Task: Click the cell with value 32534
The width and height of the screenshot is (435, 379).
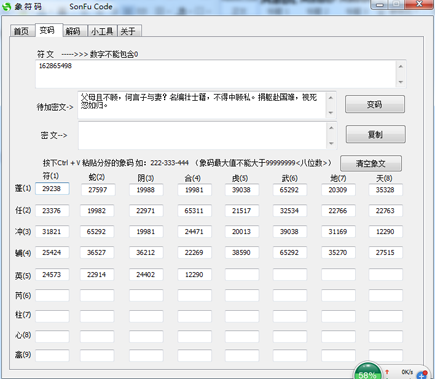Action: pos(290,211)
